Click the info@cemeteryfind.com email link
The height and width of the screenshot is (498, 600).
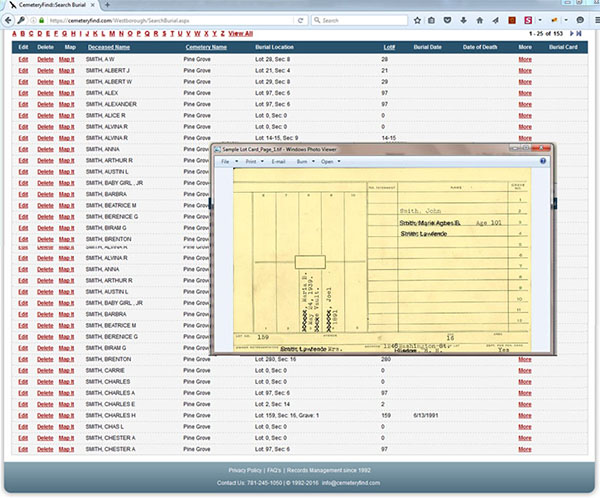click(351, 483)
